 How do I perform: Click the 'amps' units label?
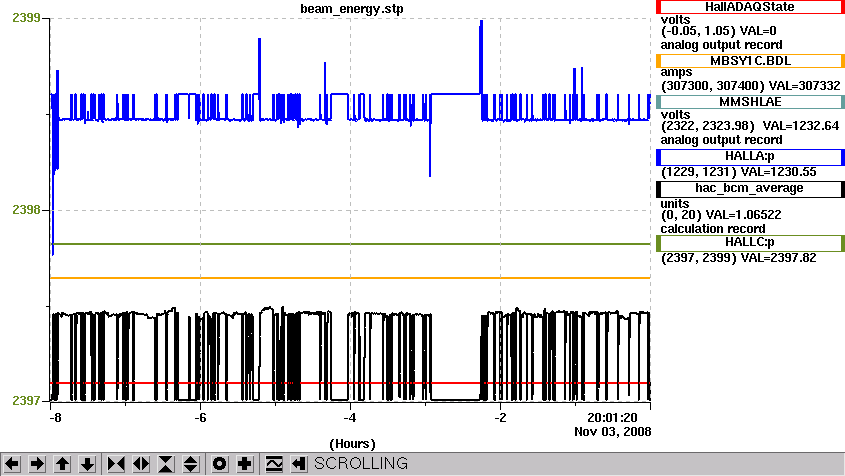(676, 72)
